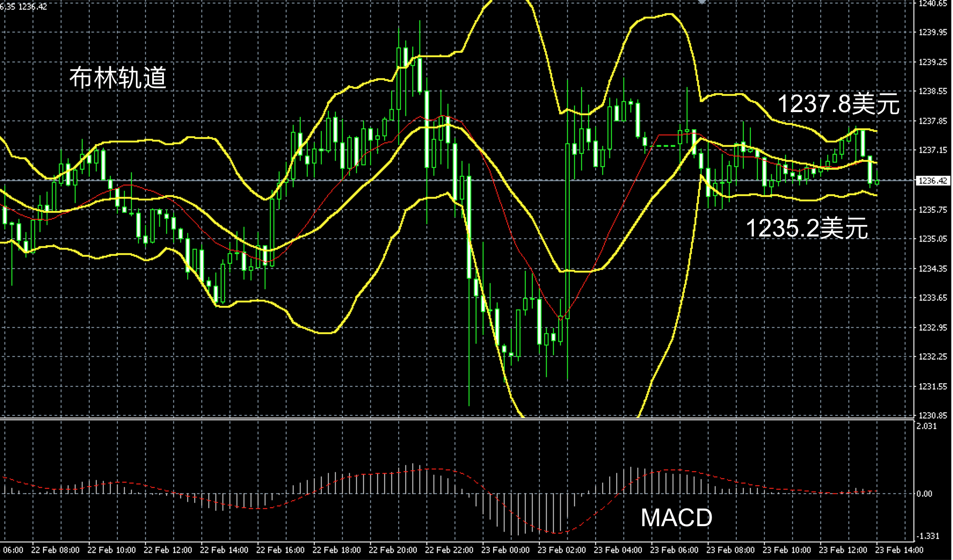This screenshot has width=953, height=560.
Task: Click the 22 Feb 16:00 time label
Action: [280, 550]
